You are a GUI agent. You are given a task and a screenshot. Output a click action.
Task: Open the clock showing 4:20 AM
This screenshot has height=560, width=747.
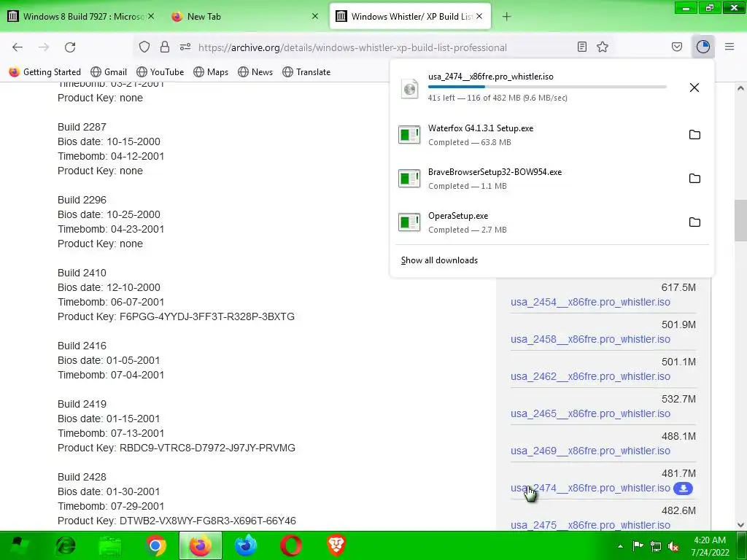(x=710, y=546)
